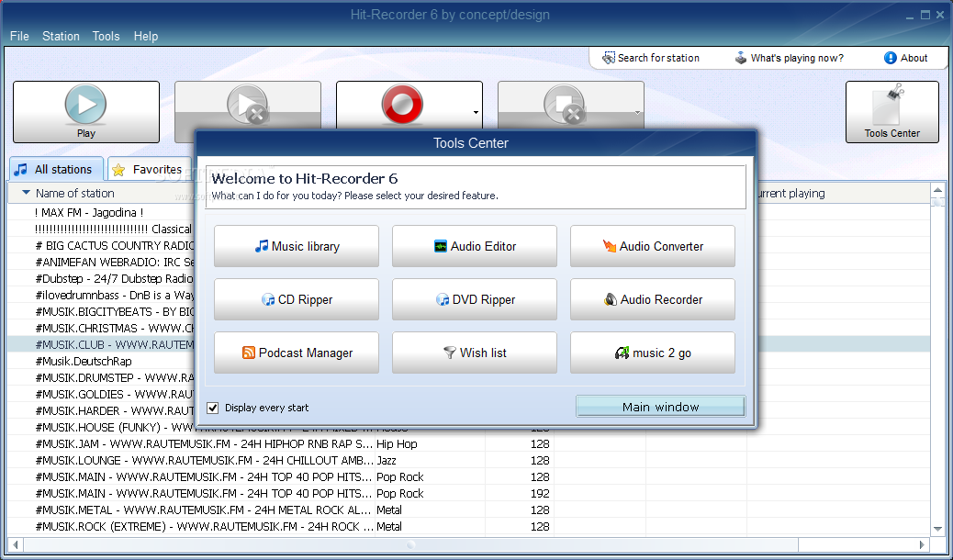Open the music 2 go tool
This screenshot has width=953, height=560.
pyautogui.click(x=653, y=353)
